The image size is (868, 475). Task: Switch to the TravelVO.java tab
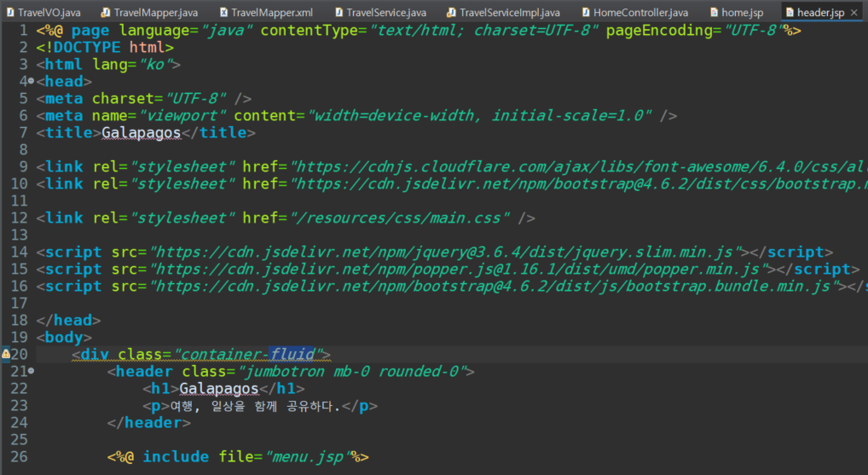tap(43, 12)
